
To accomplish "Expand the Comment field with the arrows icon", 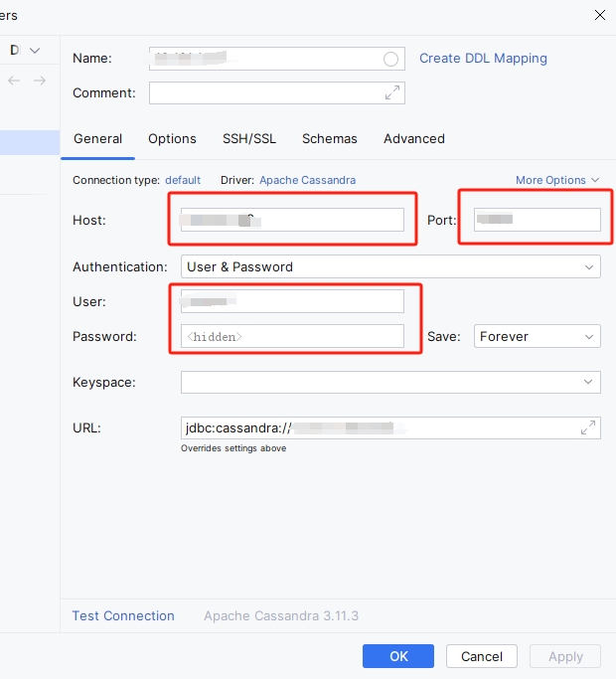I will point(392,92).
